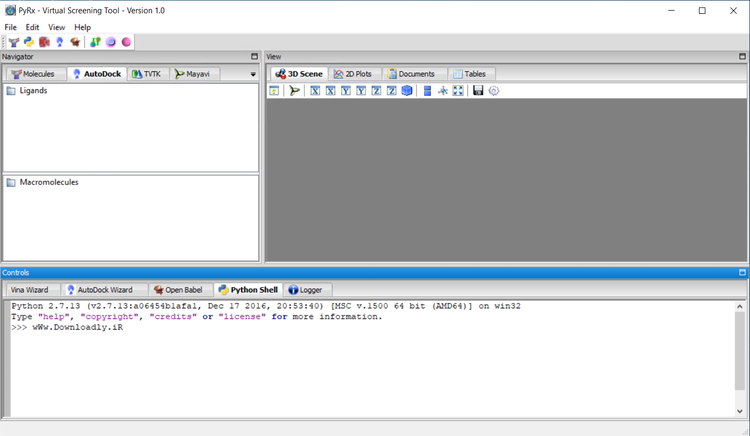Switch to the Open Babel tab
Image resolution: width=750 pixels, height=436 pixels.
(178, 290)
